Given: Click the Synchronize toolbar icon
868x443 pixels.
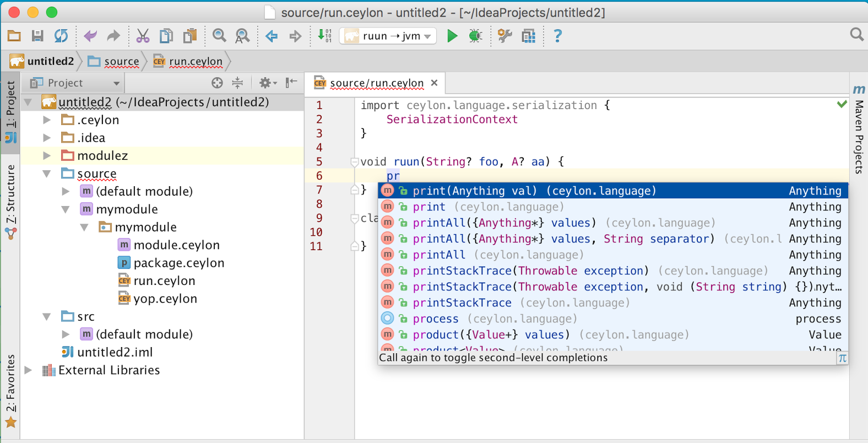Looking at the screenshot, I should [61, 36].
